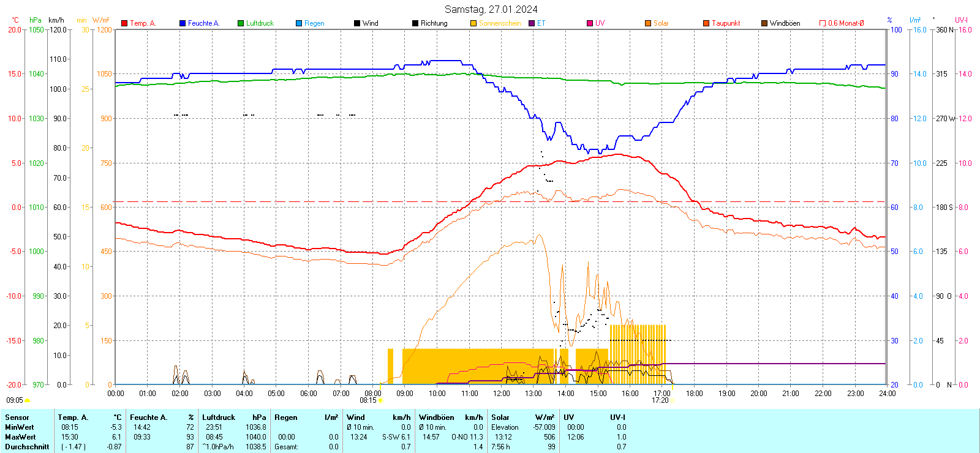Image resolution: width=980 pixels, height=453 pixels.
Task: Click the blue Feuchte A. legend square
Action: click(x=183, y=23)
